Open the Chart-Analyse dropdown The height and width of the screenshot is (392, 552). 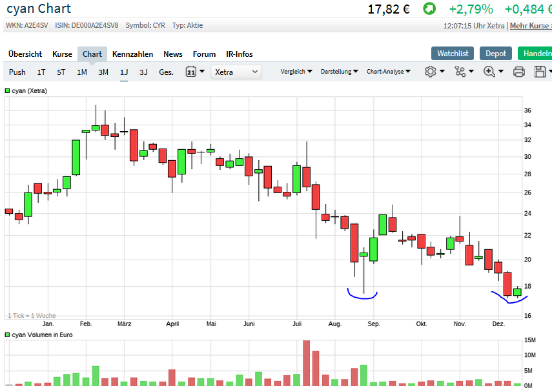pos(389,72)
